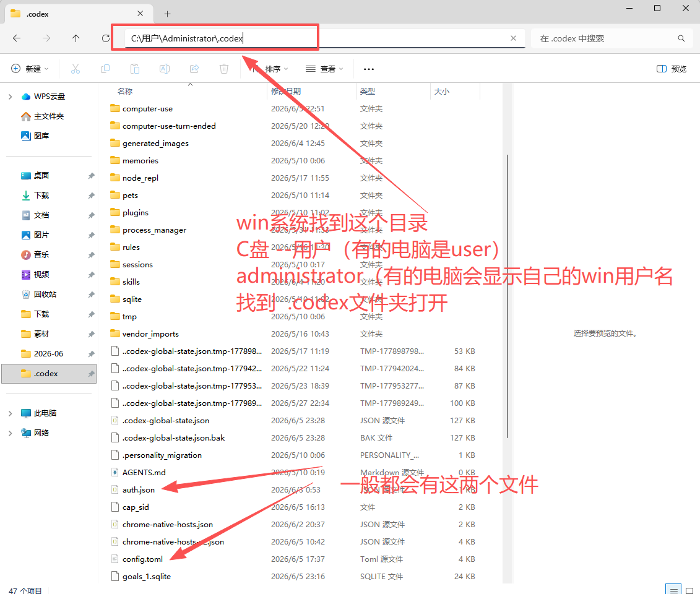Open the three-dots more options menu
This screenshot has width=700, height=594.
click(369, 69)
